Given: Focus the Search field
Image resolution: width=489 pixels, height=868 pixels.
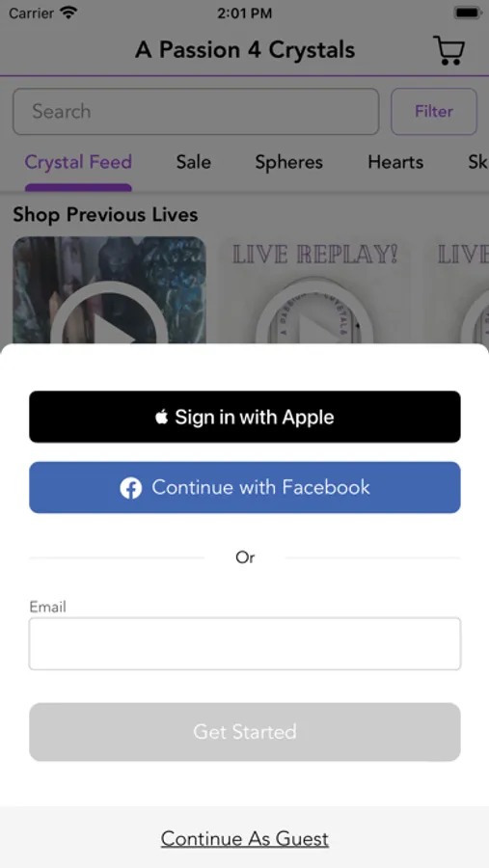Looking at the screenshot, I should [196, 111].
